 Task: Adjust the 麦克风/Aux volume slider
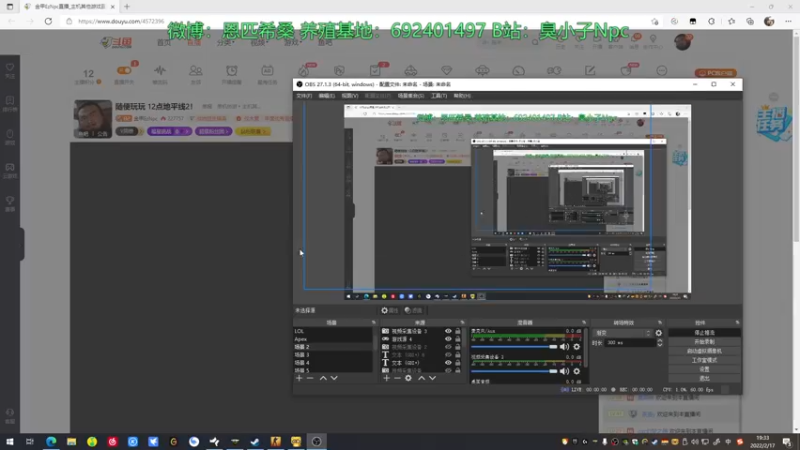514,347
